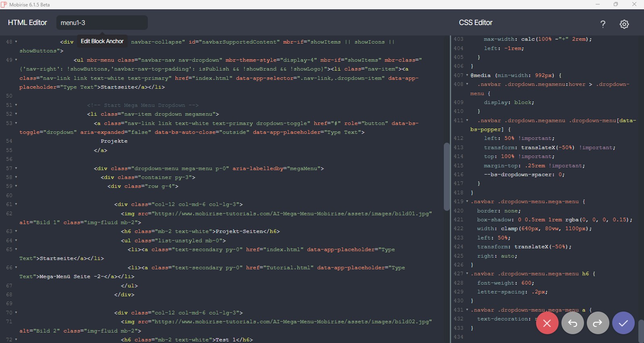Fold the .mega-menu rule at CSS line 419

(x=467, y=202)
